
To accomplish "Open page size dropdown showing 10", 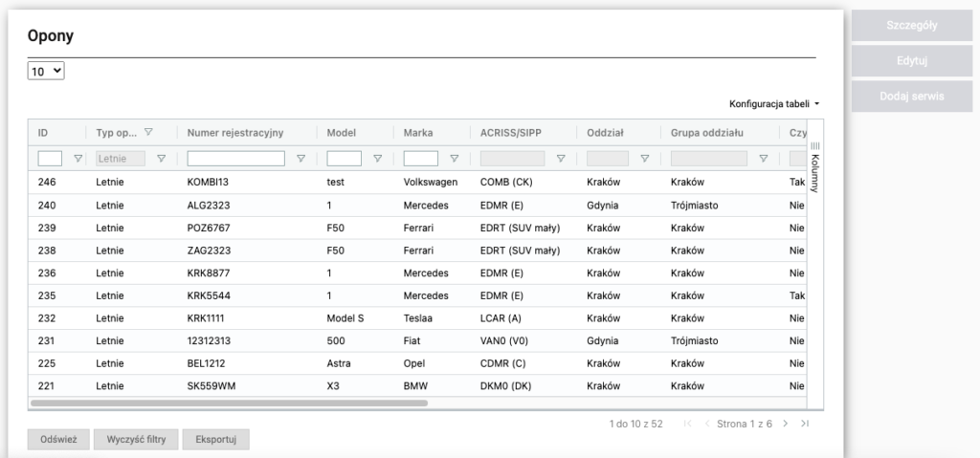I will pyautogui.click(x=46, y=72).
